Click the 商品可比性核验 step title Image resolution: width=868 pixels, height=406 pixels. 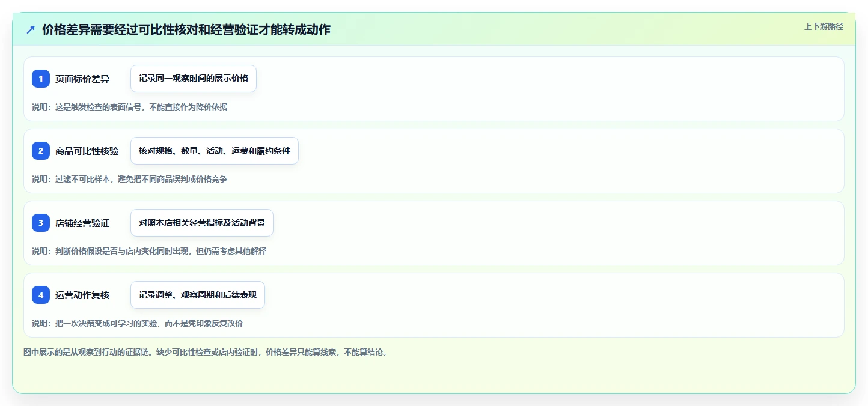[x=87, y=151]
